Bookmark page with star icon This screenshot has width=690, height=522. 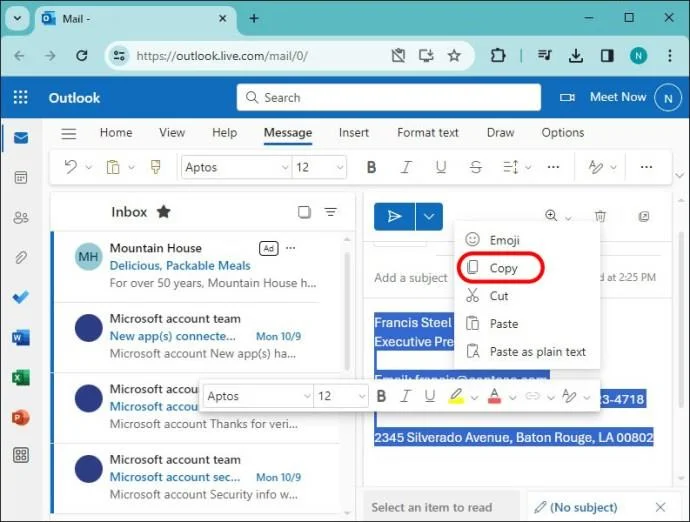[x=454, y=55]
